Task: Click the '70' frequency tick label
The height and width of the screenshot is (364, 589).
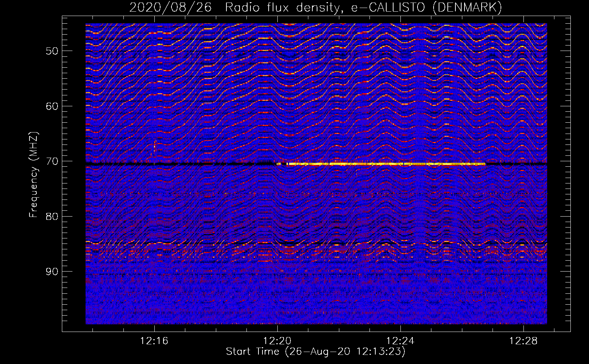Action: click(52, 161)
